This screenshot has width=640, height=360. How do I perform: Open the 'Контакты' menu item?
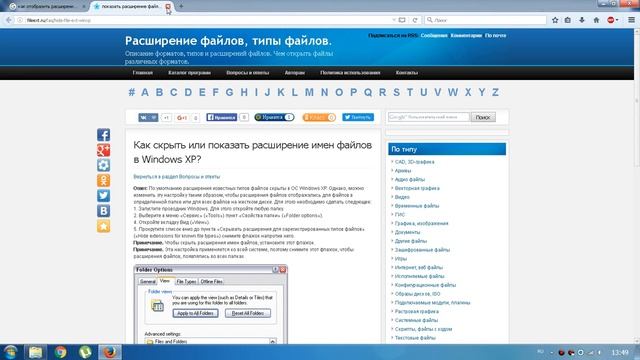(407, 73)
